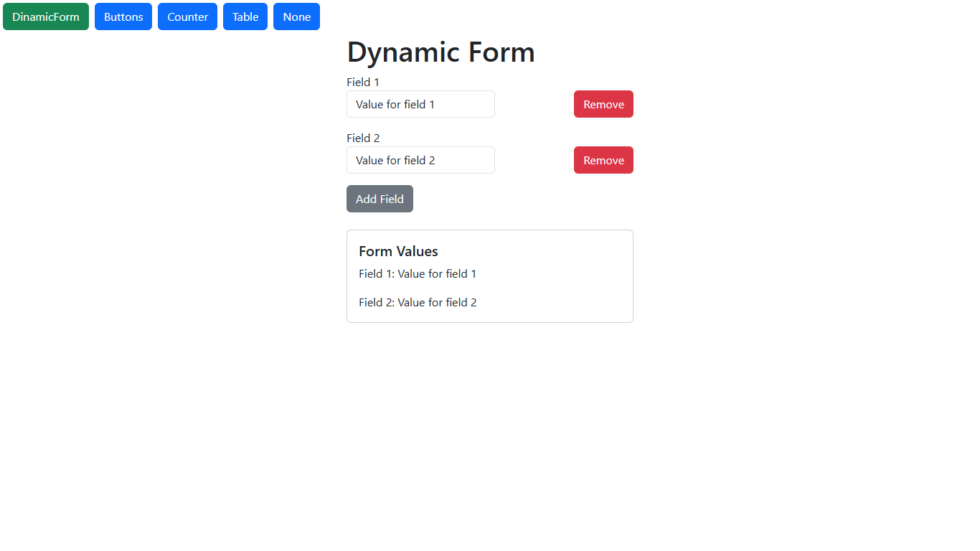The width and height of the screenshot is (980, 551).
Task: Open the Buttons tab
Action: [x=123, y=17]
